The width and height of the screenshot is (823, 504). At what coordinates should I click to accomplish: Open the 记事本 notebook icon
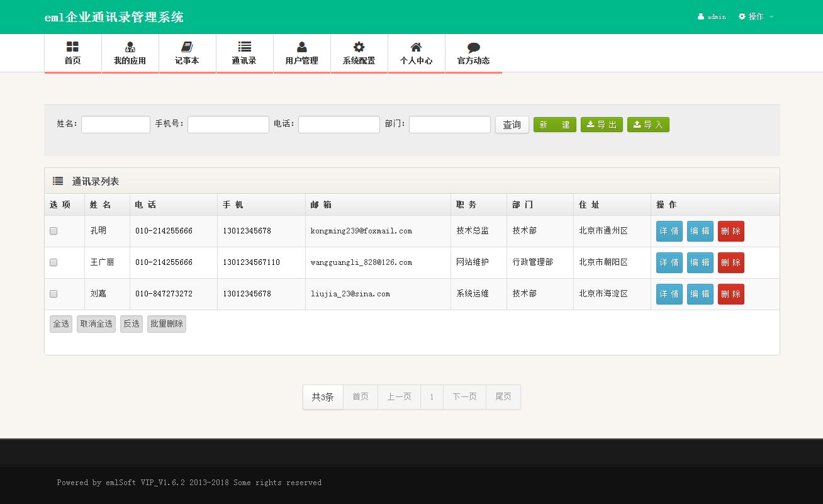tap(187, 47)
